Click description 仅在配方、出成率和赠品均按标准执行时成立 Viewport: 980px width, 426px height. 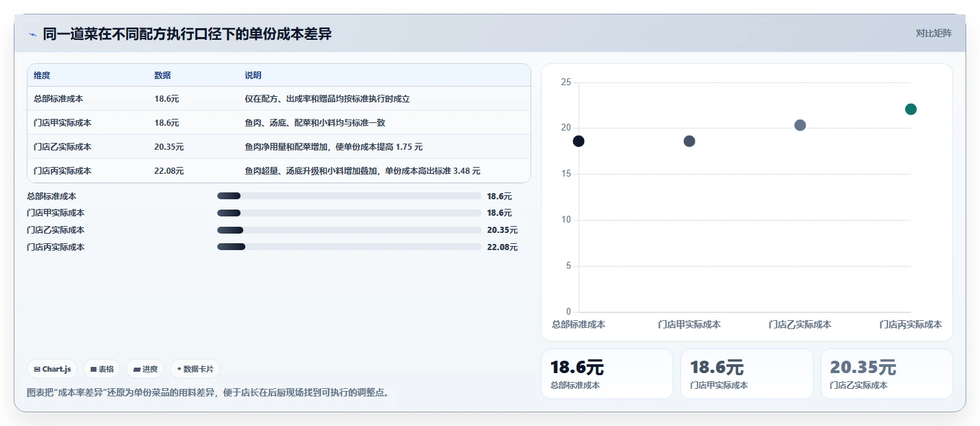[x=327, y=99]
